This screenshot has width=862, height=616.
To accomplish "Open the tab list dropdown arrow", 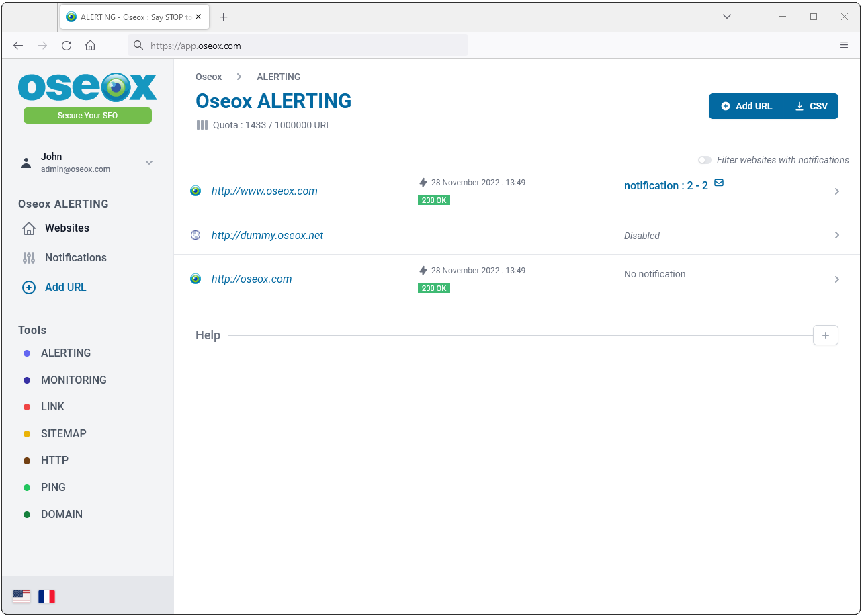I will tap(727, 17).
